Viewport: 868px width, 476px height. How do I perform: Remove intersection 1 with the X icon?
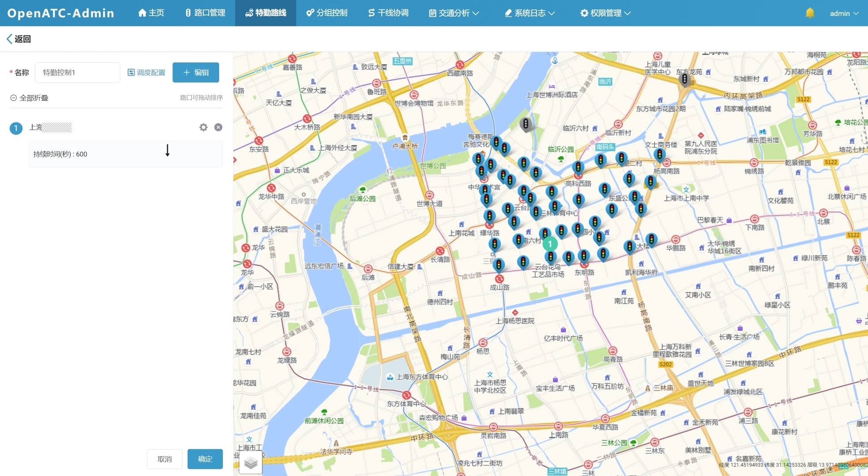[218, 127]
